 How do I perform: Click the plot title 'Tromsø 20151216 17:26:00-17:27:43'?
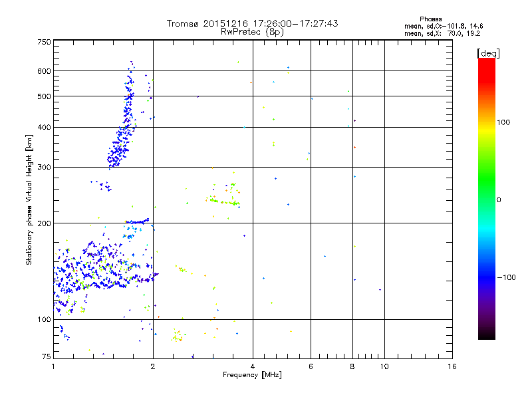click(252, 23)
